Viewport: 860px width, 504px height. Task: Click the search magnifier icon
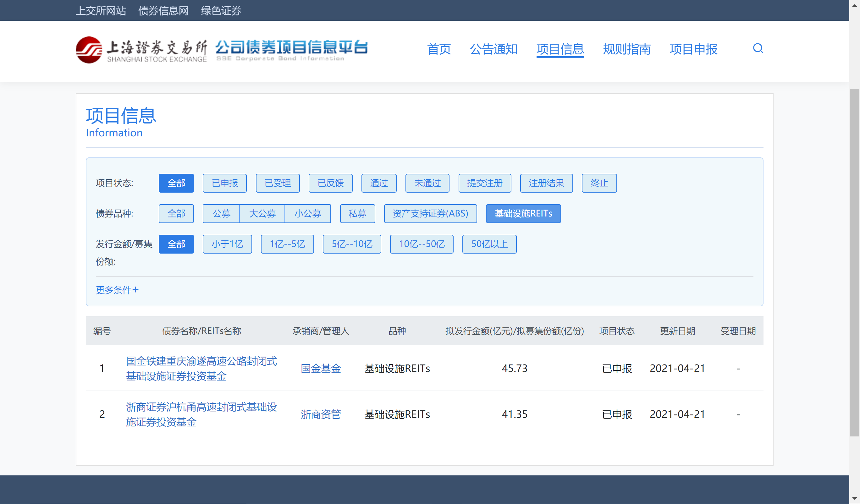pyautogui.click(x=757, y=48)
